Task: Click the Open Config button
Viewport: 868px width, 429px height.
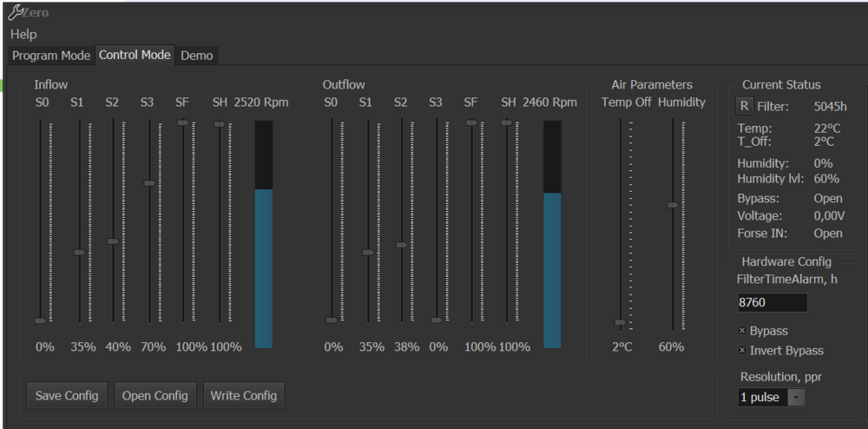Action: click(x=155, y=395)
